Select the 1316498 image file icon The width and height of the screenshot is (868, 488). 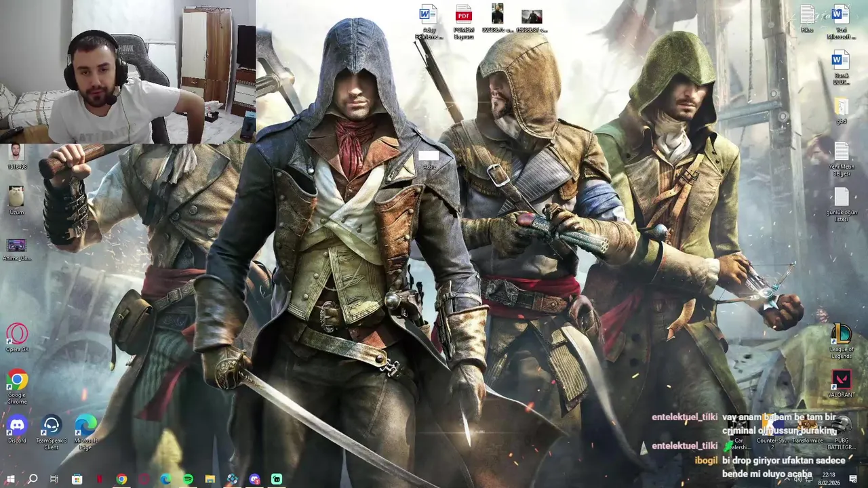tap(16, 157)
